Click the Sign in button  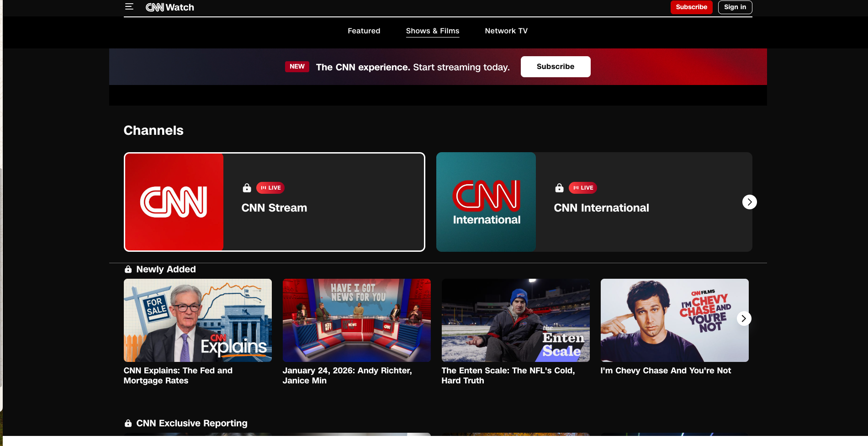(735, 7)
